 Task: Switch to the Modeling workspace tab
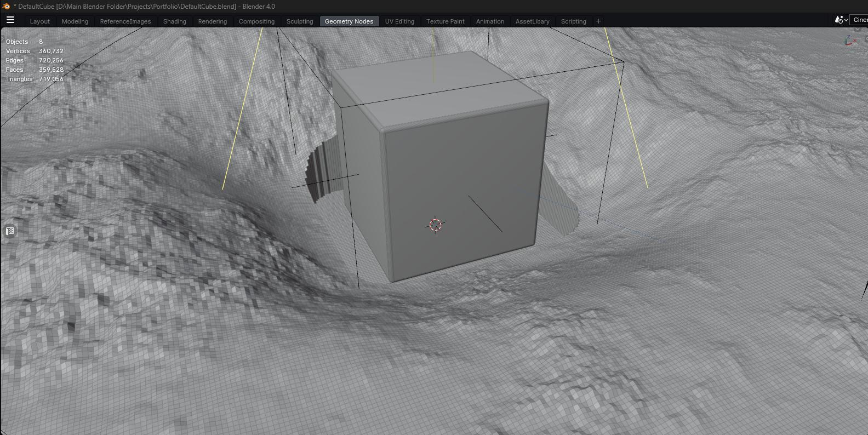coord(75,21)
